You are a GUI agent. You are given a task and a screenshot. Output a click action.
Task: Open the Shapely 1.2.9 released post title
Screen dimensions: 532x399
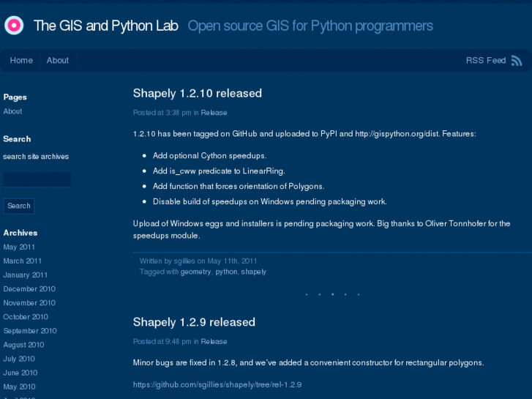(194, 322)
